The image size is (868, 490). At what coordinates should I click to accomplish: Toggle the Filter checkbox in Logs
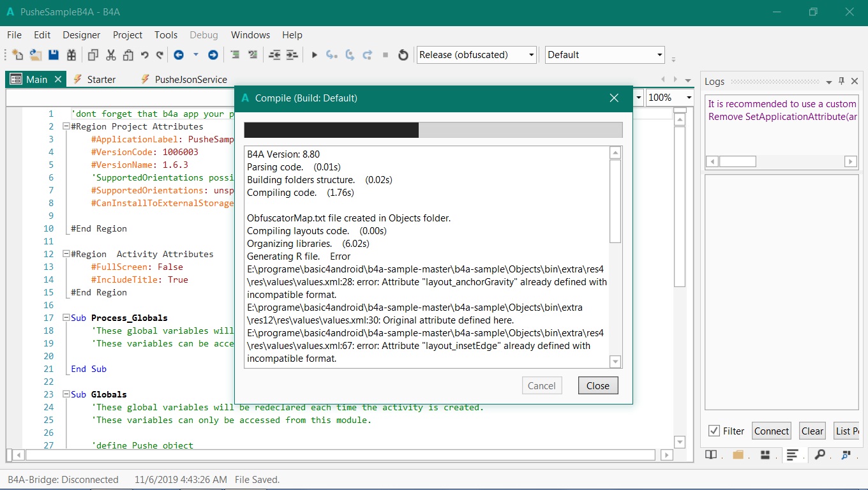(x=714, y=431)
